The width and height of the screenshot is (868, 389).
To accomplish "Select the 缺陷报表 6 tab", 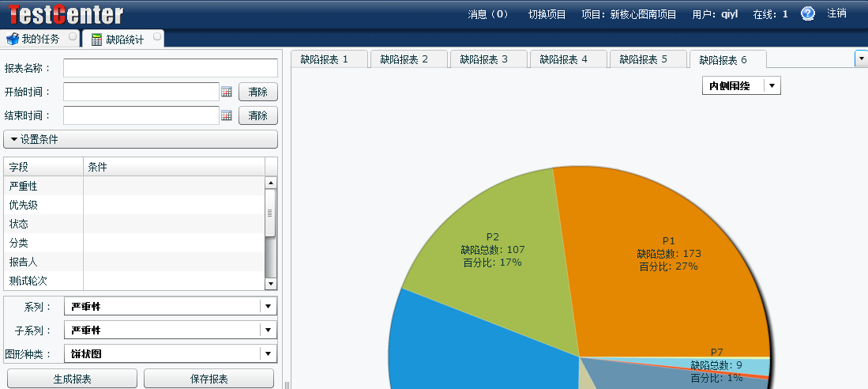I will 727,59.
